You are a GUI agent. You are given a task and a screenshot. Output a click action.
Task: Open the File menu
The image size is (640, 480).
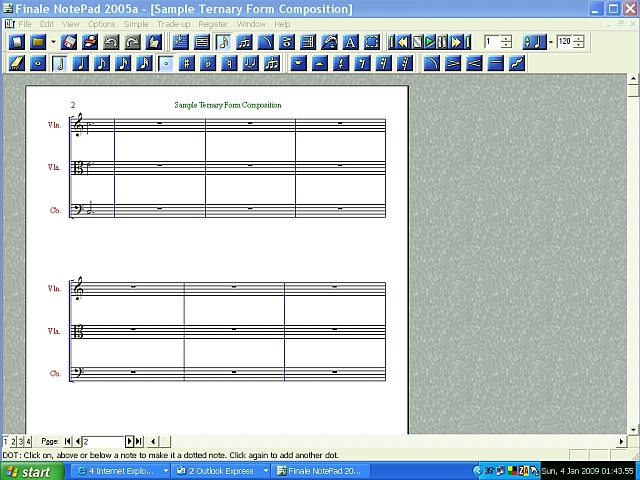[25, 24]
